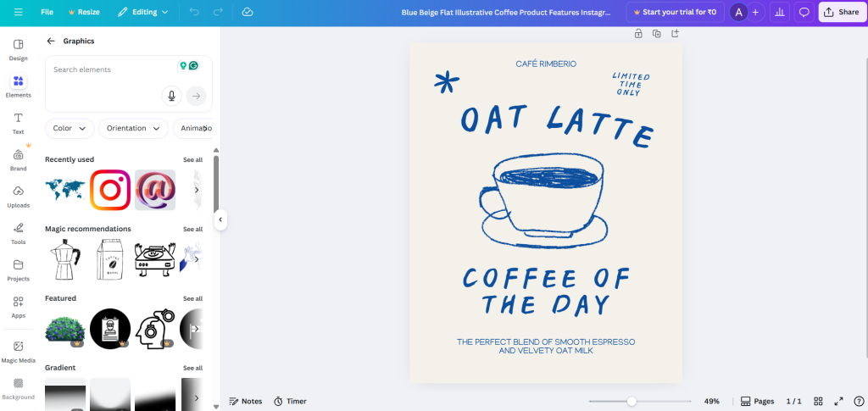Screen dimensions: 868x411
Task: Click the redo arrow
Action: 218,12
